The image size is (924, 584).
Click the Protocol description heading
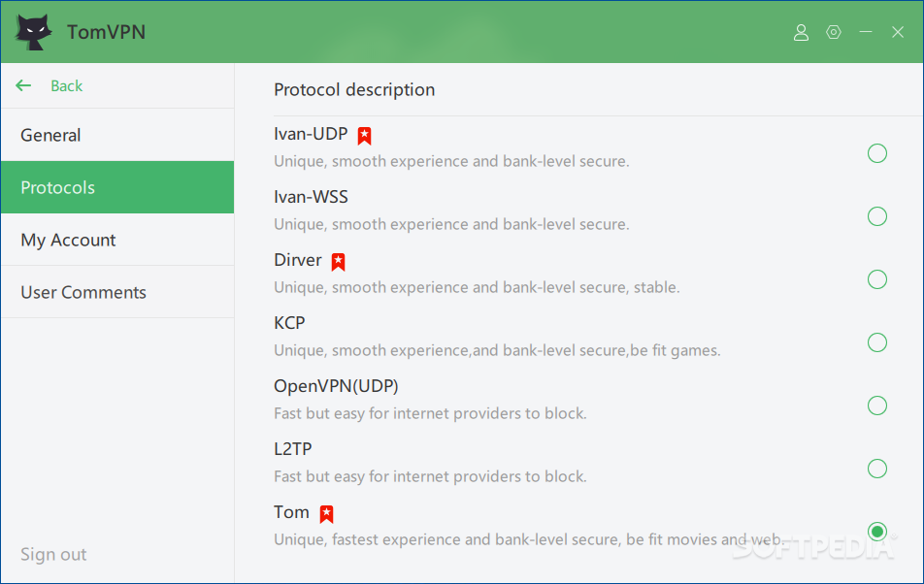coord(354,90)
